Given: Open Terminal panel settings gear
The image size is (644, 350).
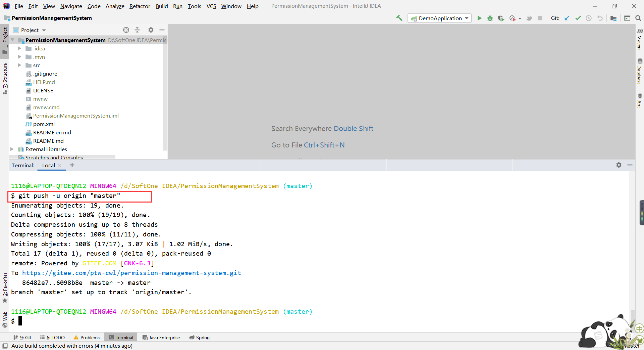Looking at the screenshot, I should coord(619,165).
